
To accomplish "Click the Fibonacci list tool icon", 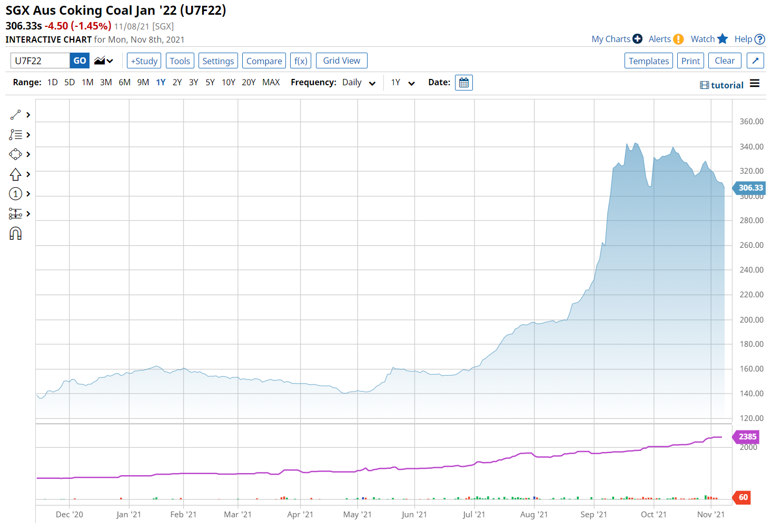I will coord(15,135).
